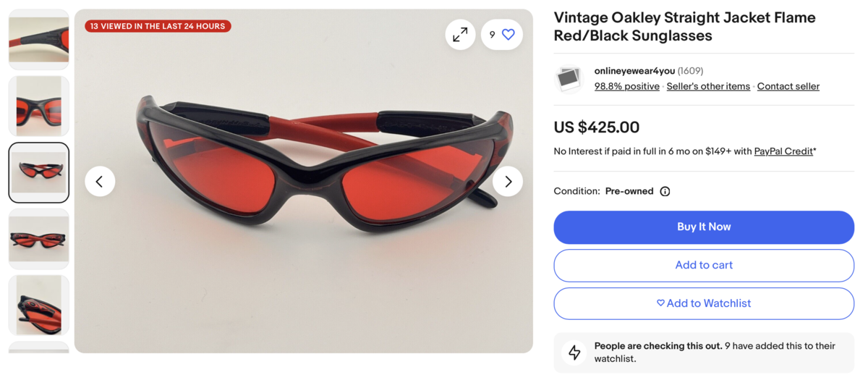Click the heart icon to favorite the item
Image resolution: width=868 pixels, height=375 pixels.
[x=509, y=35]
